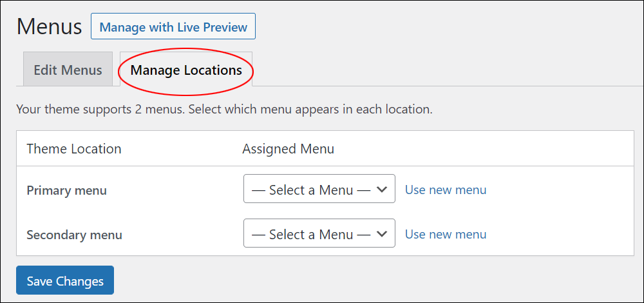644x303 pixels.
Task: Click the Select a Menu text in Primary row
Action: tap(311, 190)
